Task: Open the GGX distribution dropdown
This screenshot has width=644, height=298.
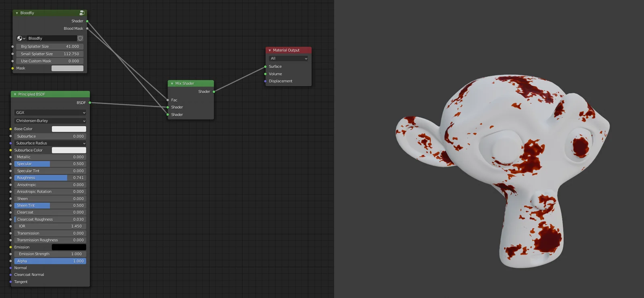Action: [50, 113]
